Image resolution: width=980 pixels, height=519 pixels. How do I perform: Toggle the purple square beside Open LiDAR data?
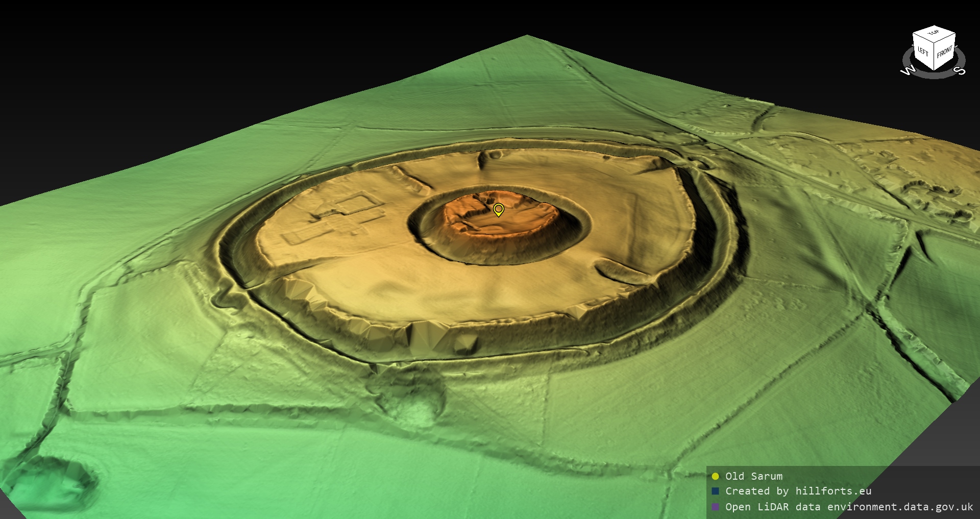tap(715, 507)
